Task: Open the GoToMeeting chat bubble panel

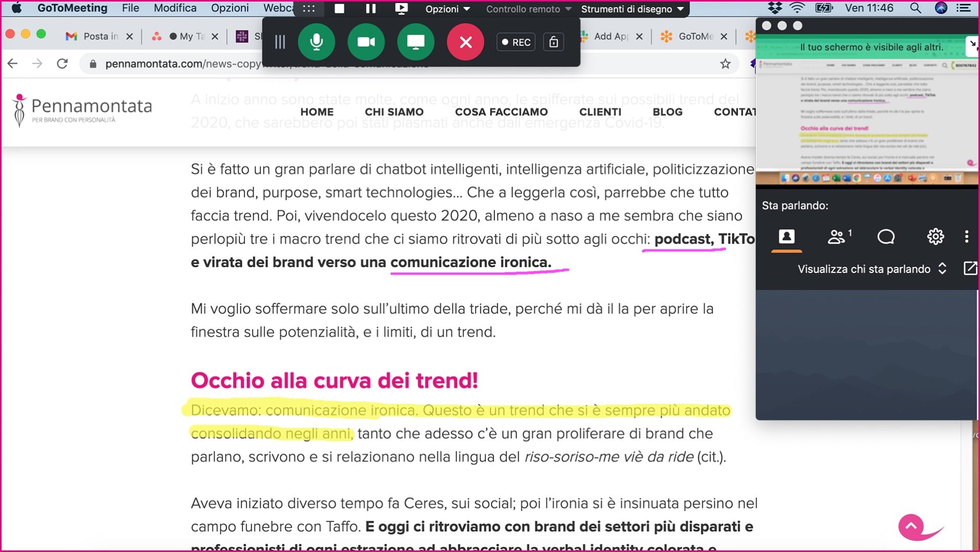Action: tap(886, 236)
